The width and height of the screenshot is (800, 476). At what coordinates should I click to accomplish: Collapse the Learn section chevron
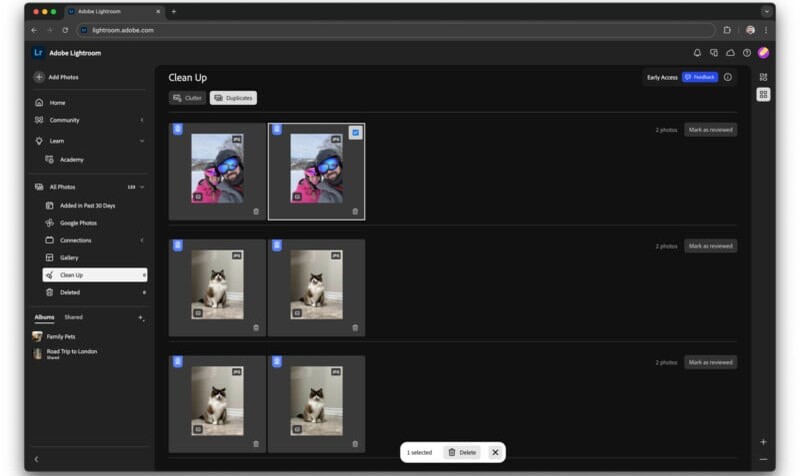click(x=142, y=141)
